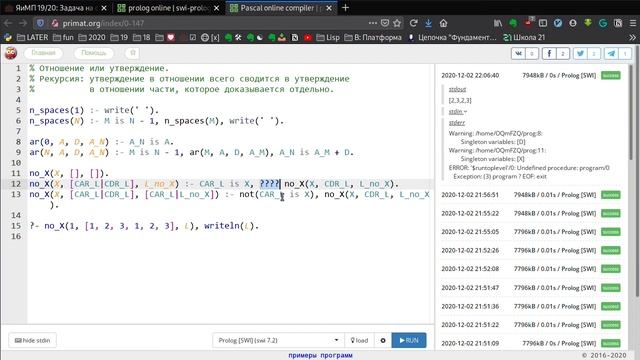
Task: Open the Firefox hamburger menu
Action: (633, 23)
